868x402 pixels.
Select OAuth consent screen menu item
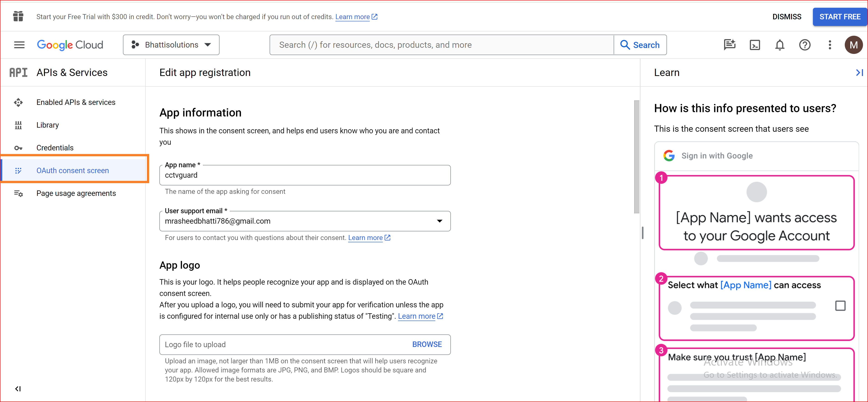[73, 171]
